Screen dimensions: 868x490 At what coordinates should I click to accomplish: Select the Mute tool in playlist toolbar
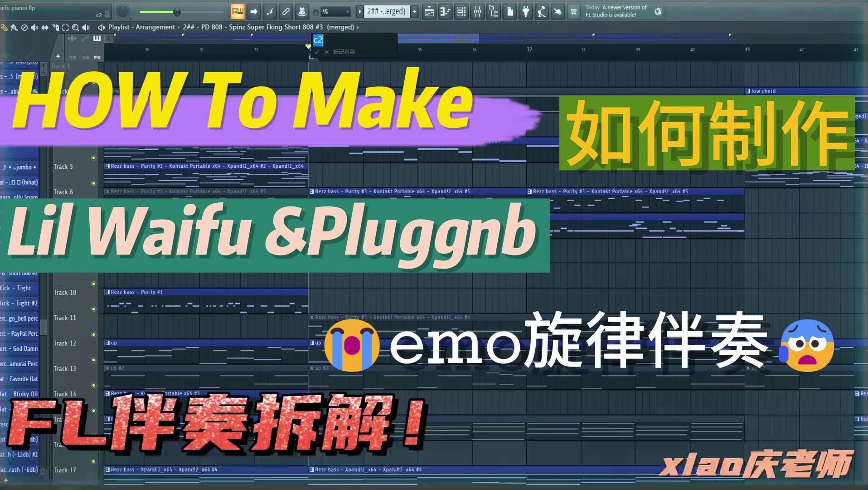[x=34, y=28]
